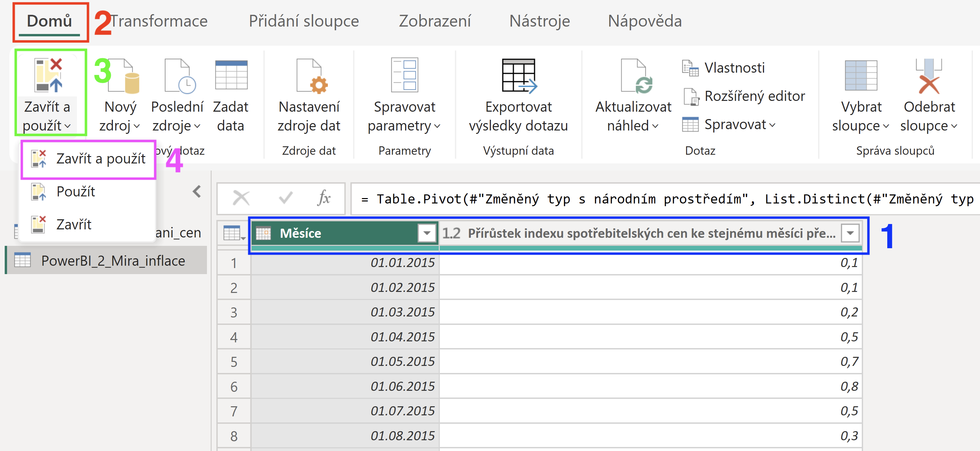Click the Zadat data table icon

[231, 75]
